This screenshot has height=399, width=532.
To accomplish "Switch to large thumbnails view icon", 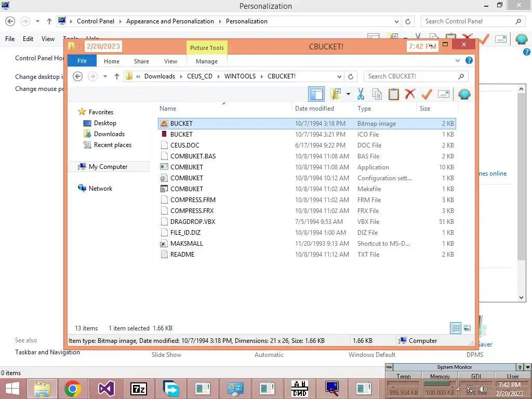I will pos(467,328).
